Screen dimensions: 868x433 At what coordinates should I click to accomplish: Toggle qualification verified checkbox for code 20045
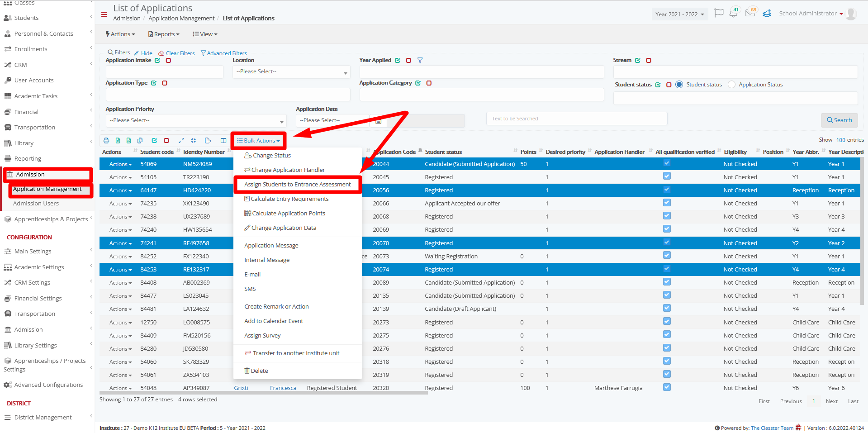(x=667, y=176)
